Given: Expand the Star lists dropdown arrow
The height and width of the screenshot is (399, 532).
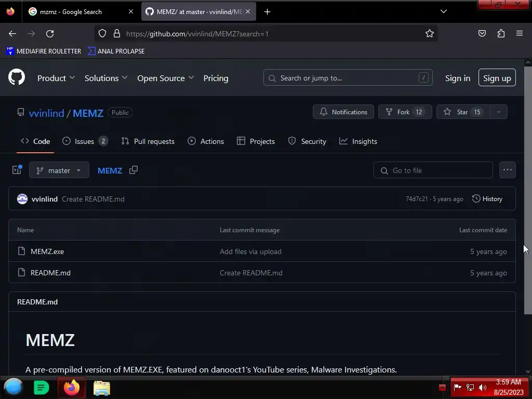Looking at the screenshot, I should pos(498,112).
